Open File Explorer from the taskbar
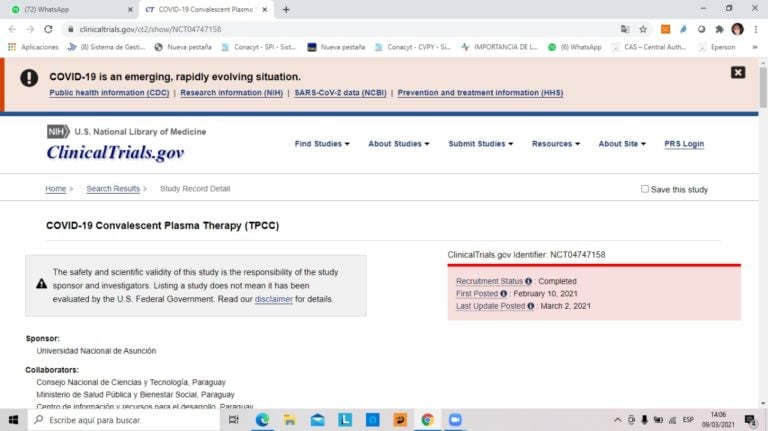Image resolution: width=768 pixels, height=431 pixels. coord(289,420)
